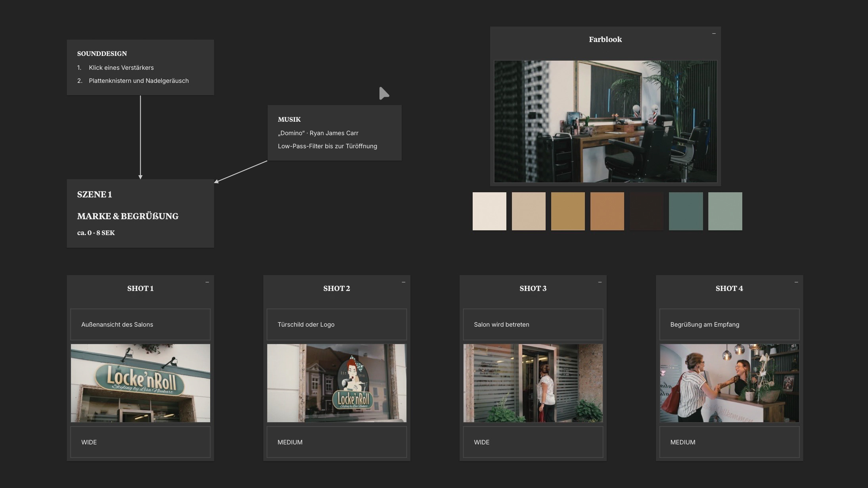Viewport: 868px width, 488px height.
Task: Select 'MARKE & BEGRÜßUNG' title
Action: (128, 216)
